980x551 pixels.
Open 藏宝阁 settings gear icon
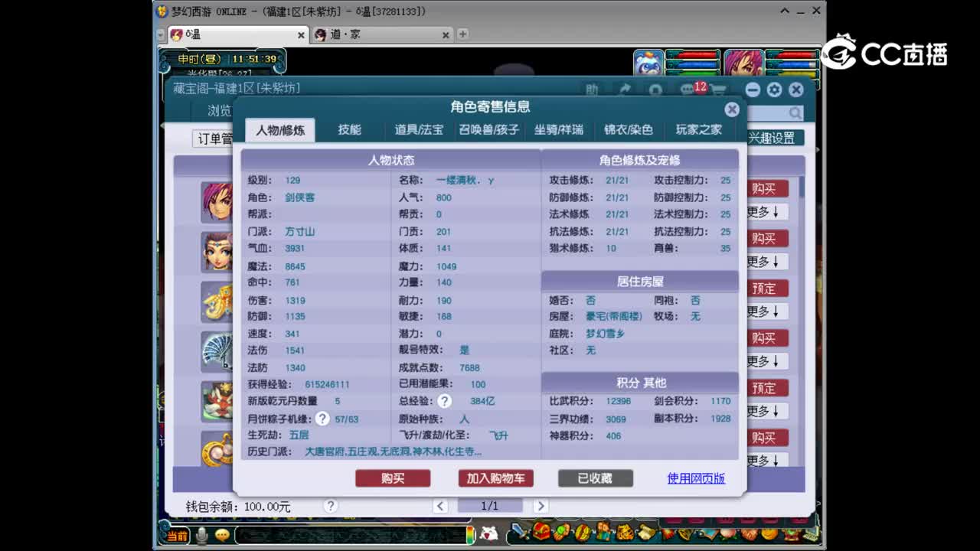774,90
